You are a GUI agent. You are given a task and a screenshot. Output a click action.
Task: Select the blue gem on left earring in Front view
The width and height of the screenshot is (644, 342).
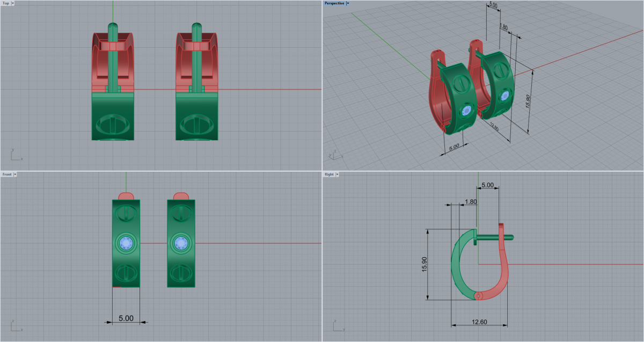pyautogui.click(x=126, y=244)
